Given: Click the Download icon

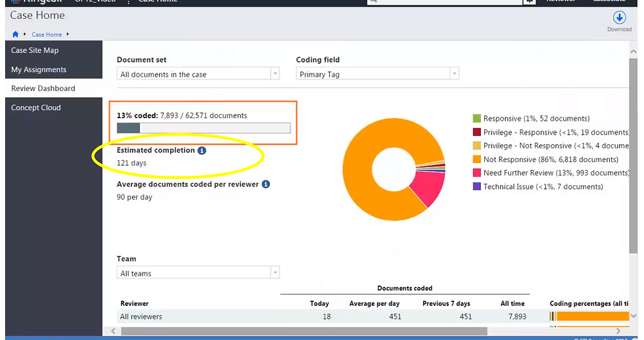Looking at the screenshot, I should [619, 18].
